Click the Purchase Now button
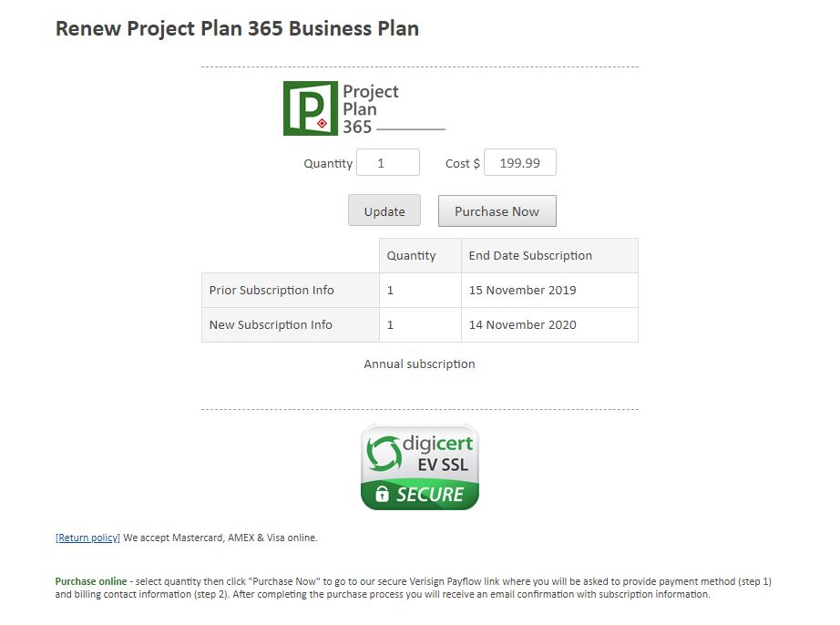The image size is (840, 625). click(x=497, y=211)
